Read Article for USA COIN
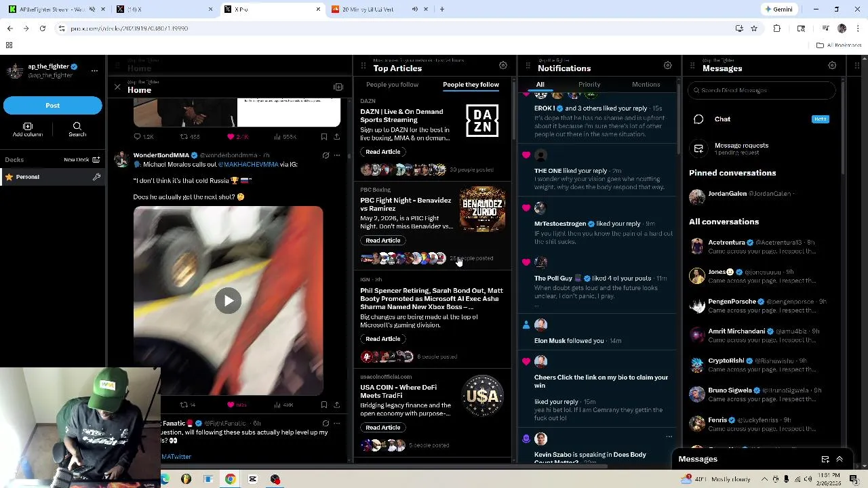This screenshot has height=488, width=868. click(382, 428)
